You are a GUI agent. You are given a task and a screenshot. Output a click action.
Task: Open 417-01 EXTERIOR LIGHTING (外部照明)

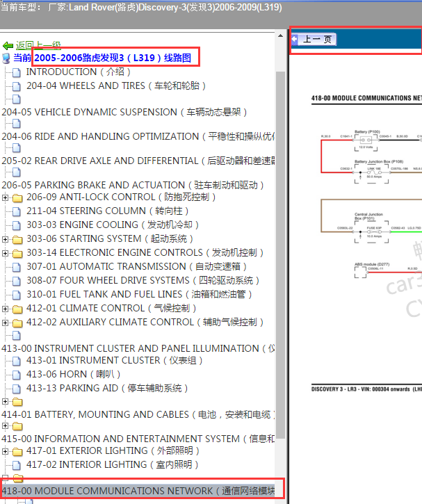click(x=113, y=450)
